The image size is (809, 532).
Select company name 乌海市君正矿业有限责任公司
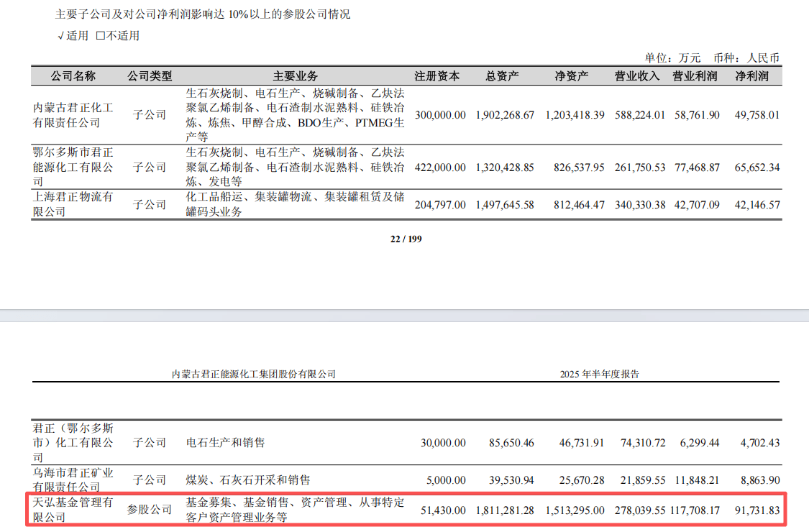[73, 480]
